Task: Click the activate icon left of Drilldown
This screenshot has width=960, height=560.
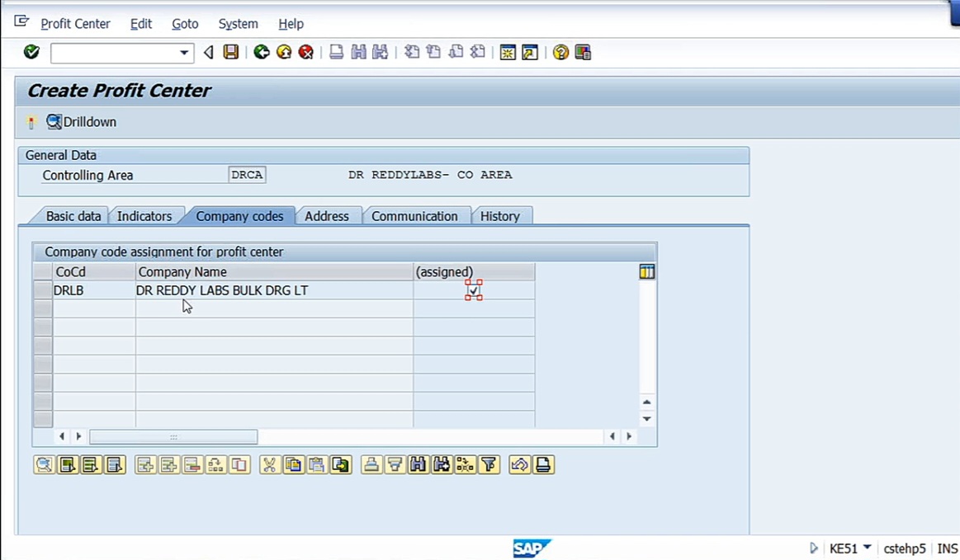Action: coord(31,122)
